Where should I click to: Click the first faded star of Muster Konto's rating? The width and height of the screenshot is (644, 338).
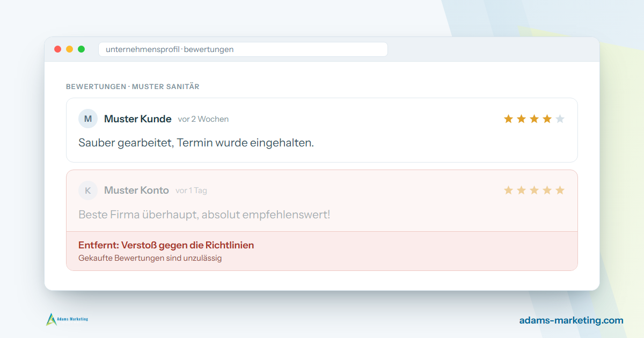point(508,190)
